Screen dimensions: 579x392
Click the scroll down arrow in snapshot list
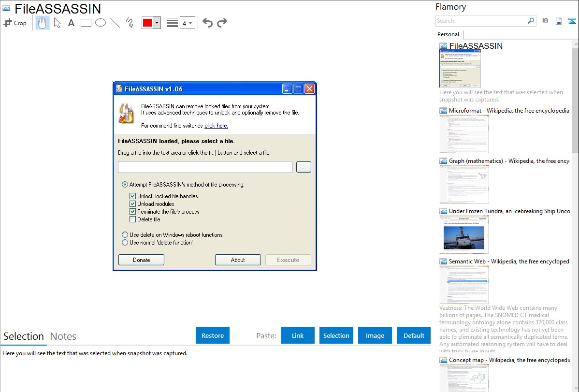575,388
